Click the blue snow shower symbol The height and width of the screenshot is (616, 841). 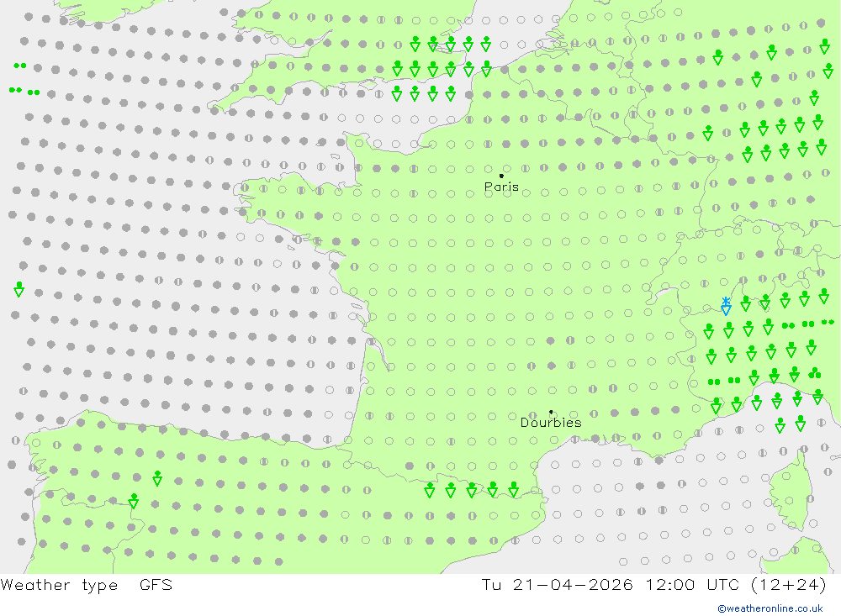pos(726,306)
